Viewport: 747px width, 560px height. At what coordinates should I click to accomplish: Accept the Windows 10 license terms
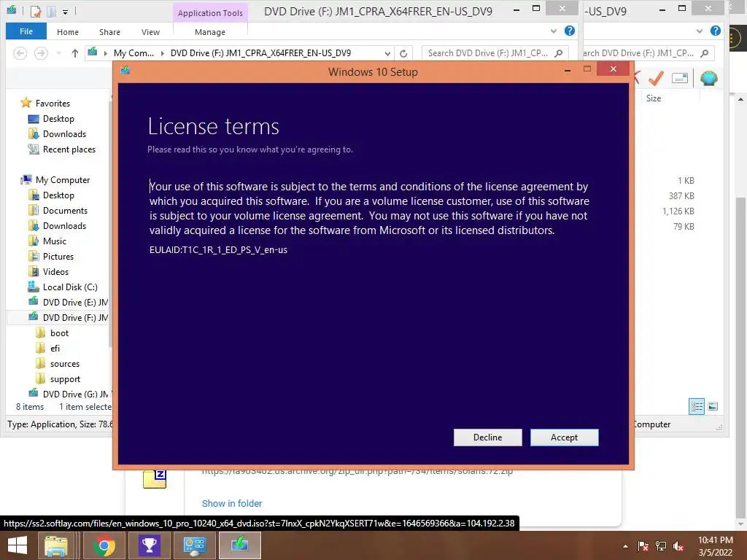pyautogui.click(x=564, y=437)
